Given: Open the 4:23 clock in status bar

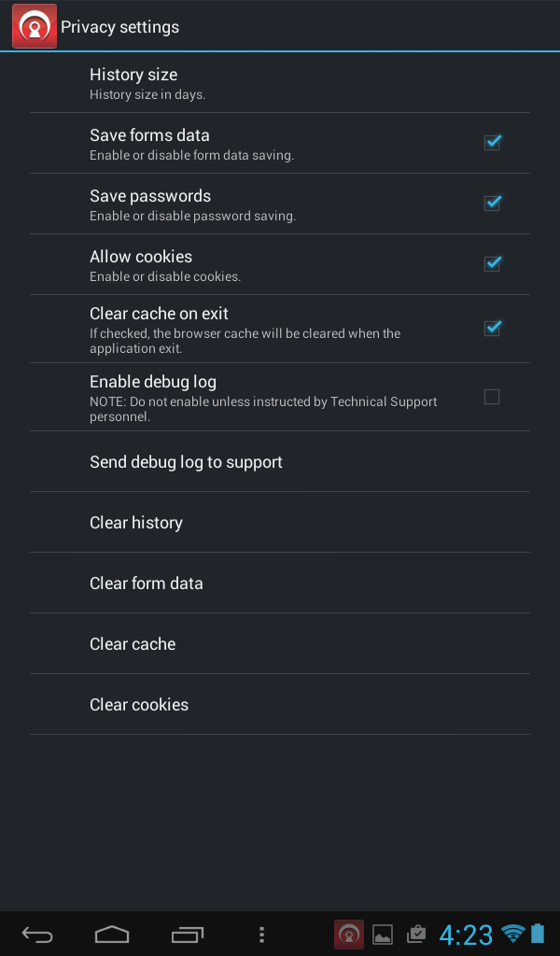Looking at the screenshot, I should pos(466,934).
